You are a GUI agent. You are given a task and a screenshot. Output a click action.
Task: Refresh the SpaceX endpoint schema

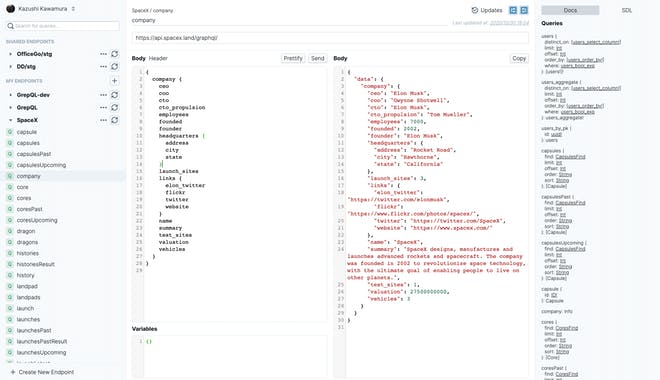(x=114, y=120)
